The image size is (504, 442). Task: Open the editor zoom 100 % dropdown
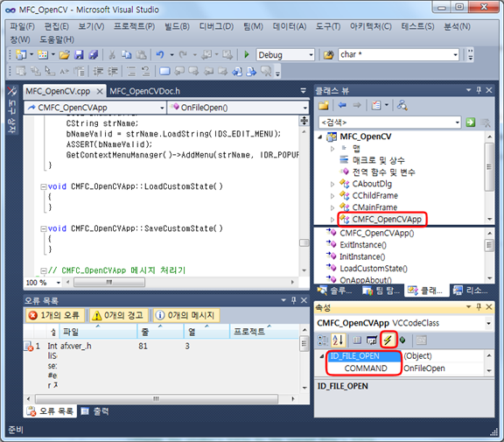(x=58, y=283)
